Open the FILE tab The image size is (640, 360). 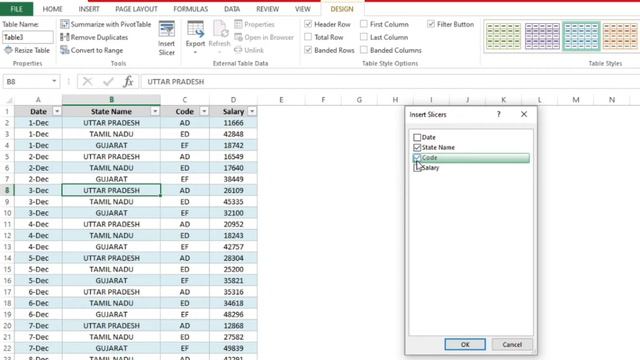pyautogui.click(x=16, y=9)
